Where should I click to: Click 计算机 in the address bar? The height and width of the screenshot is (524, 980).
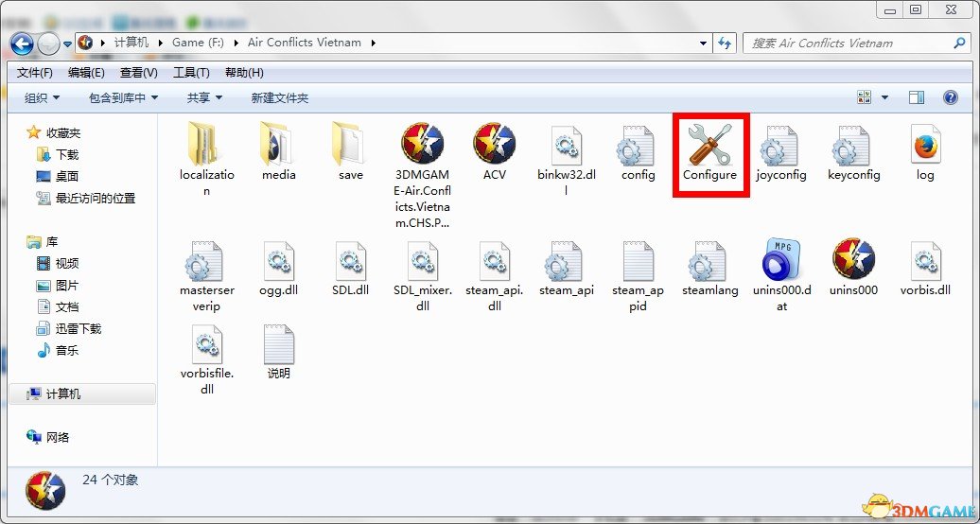click(131, 43)
